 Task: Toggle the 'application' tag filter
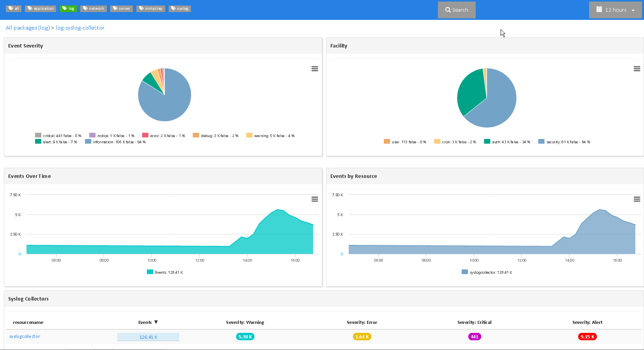point(41,9)
